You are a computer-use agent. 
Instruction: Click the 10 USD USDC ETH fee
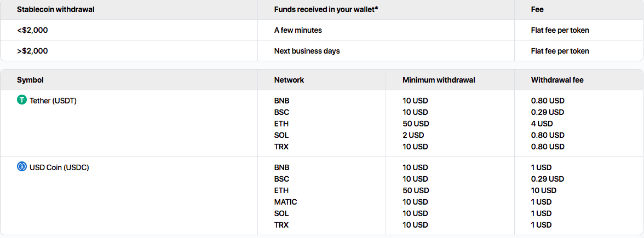(x=544, y=190)
